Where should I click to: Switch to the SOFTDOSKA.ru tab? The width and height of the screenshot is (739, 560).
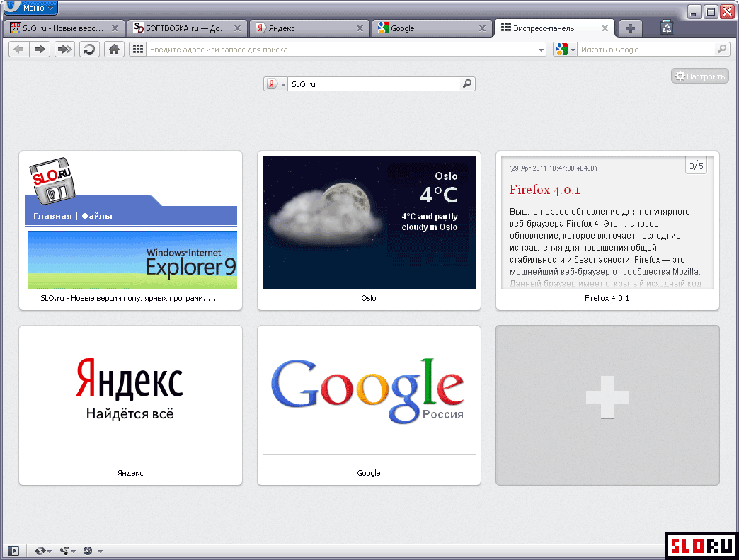point(187,28)
